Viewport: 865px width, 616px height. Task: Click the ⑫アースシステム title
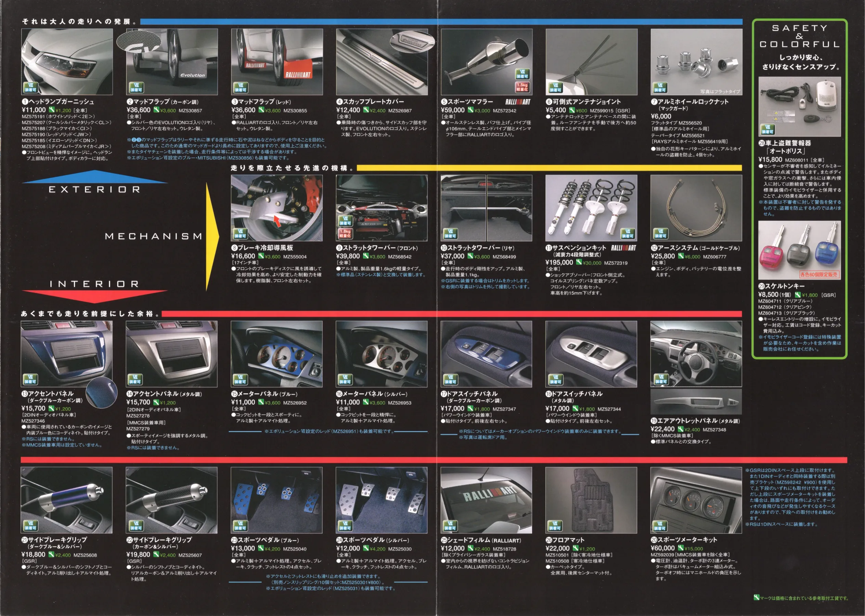pyautogui.click(x=696, y=248)
